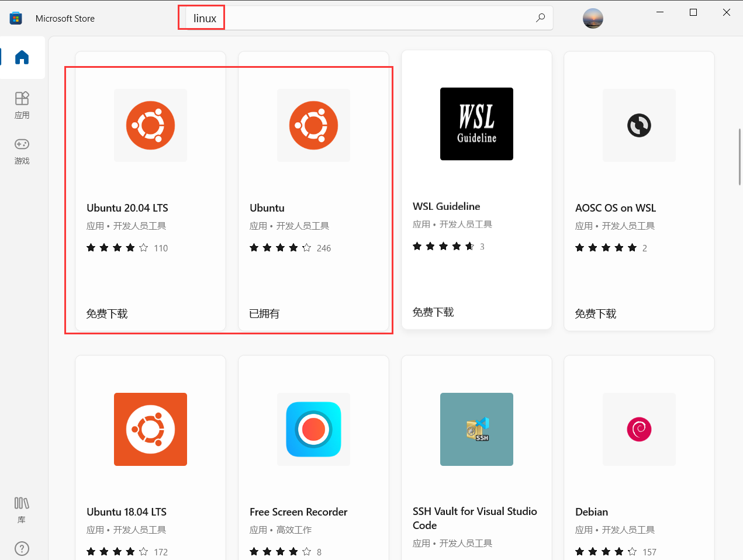Open the Help question mark icon
Screen dimensions: 743x560
click(22, 548)
